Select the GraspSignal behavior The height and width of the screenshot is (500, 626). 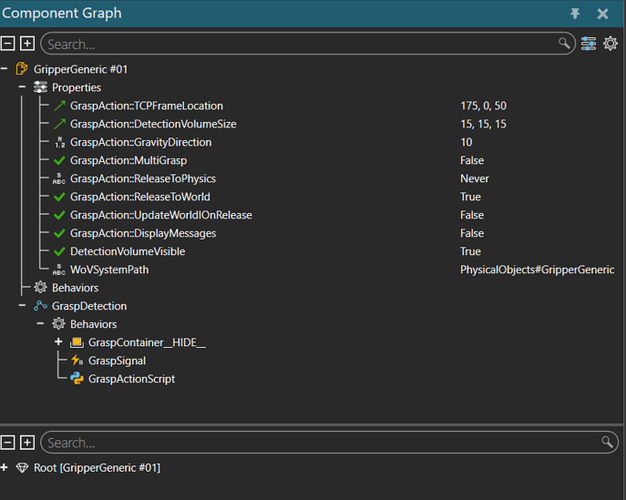(x=117, y=361)
